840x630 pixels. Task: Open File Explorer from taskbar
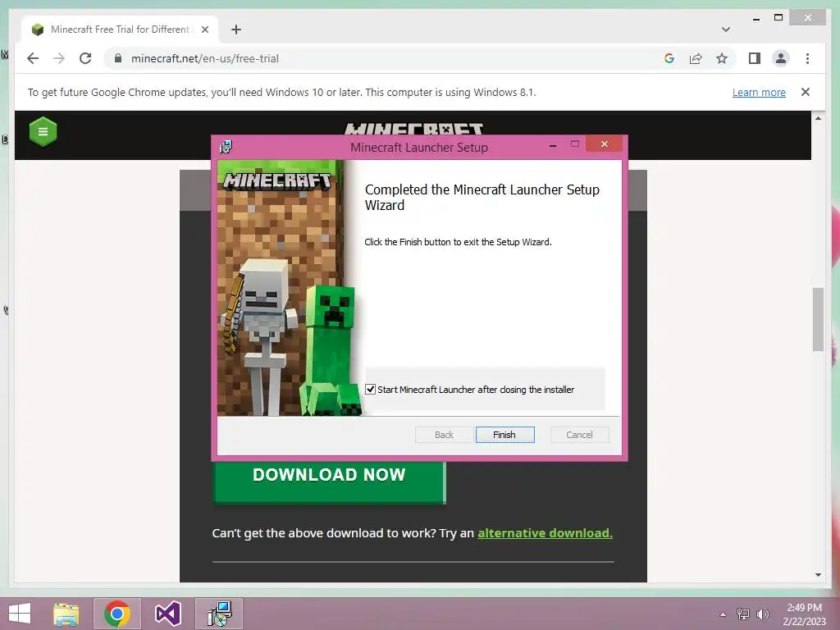point(66,614)
